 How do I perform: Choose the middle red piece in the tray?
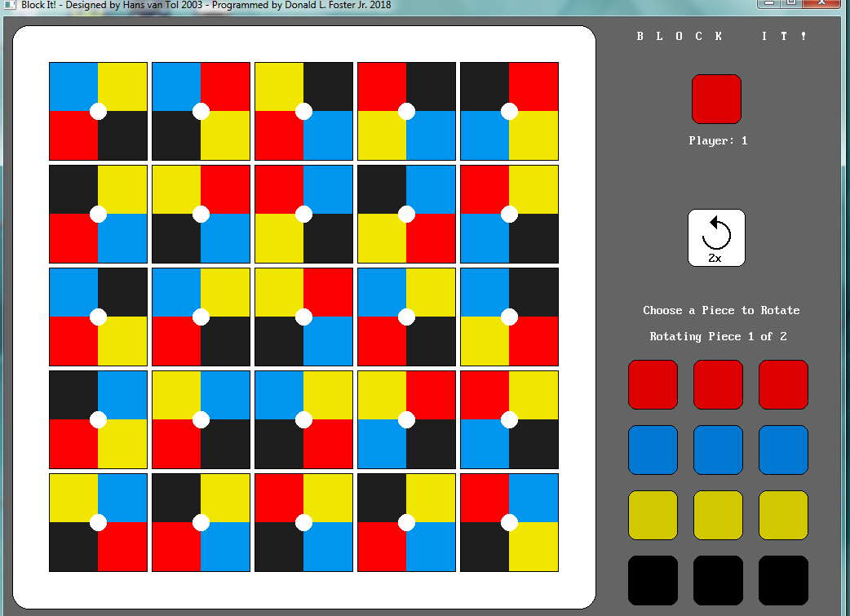tap(718, 384)
